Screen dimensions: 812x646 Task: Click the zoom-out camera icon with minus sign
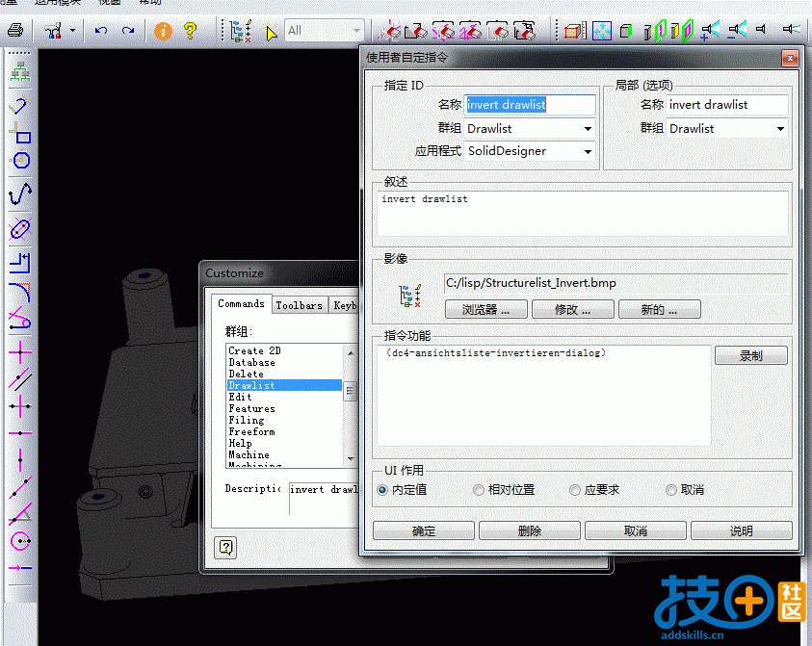pyautogui.click(x=737, y=30)
